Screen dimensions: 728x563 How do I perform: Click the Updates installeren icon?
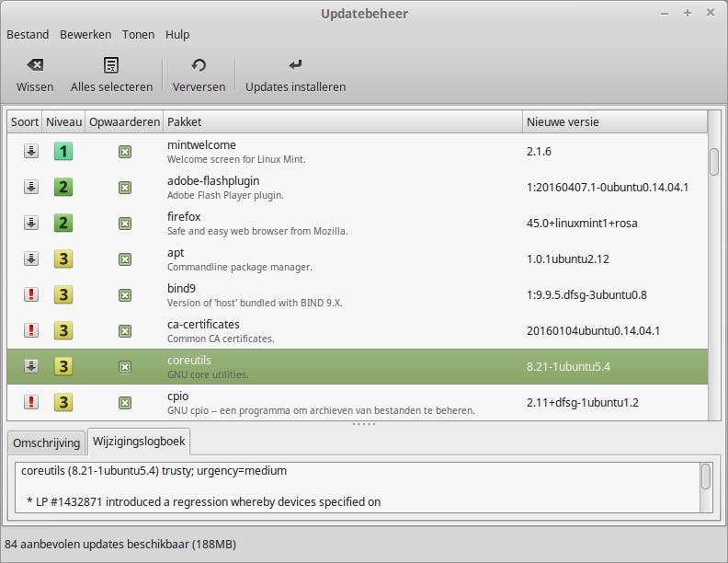click(x=295, y=65)
